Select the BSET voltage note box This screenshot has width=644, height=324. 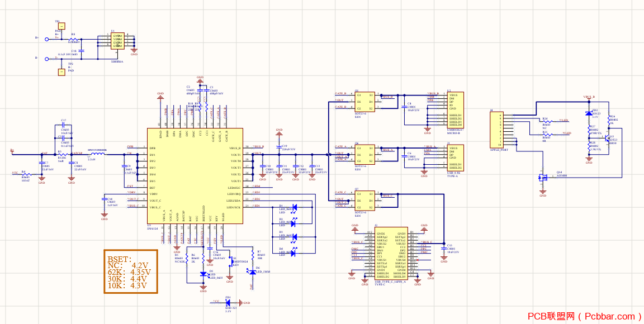pyautogui.click(x=131, y=271)
